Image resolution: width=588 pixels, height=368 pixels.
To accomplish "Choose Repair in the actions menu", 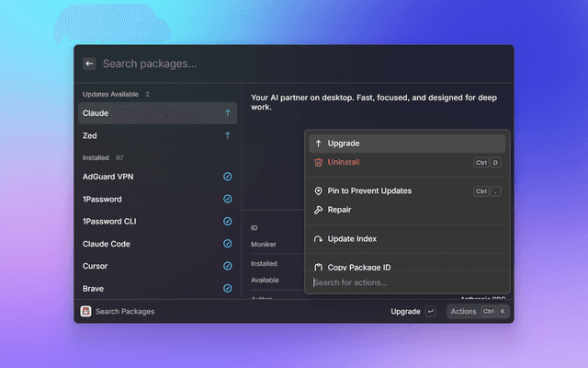I will pyautogui.click(x=407, y=210).
